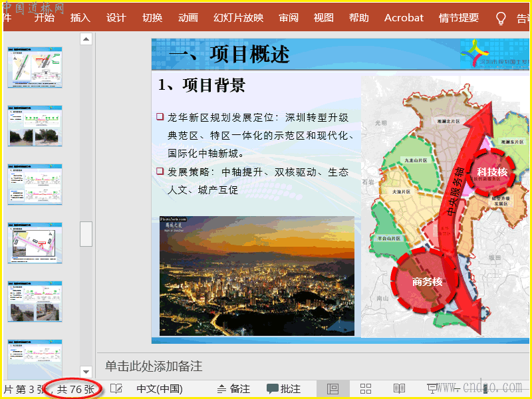
Task: Open the 幻灯片放映 tab
Action: click(238, 18)
